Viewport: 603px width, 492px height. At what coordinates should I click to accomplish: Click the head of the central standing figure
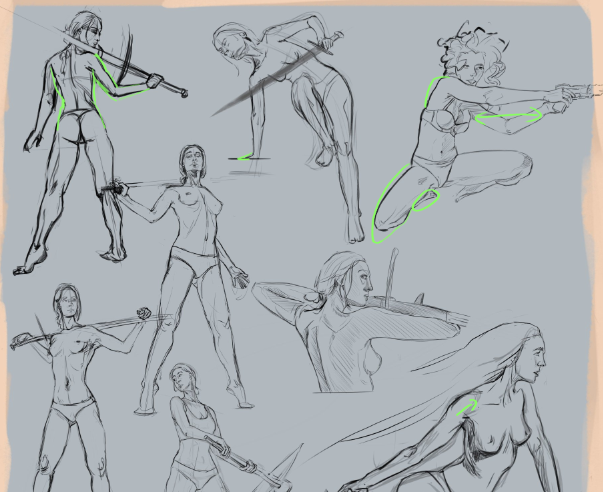pos(192,160)
